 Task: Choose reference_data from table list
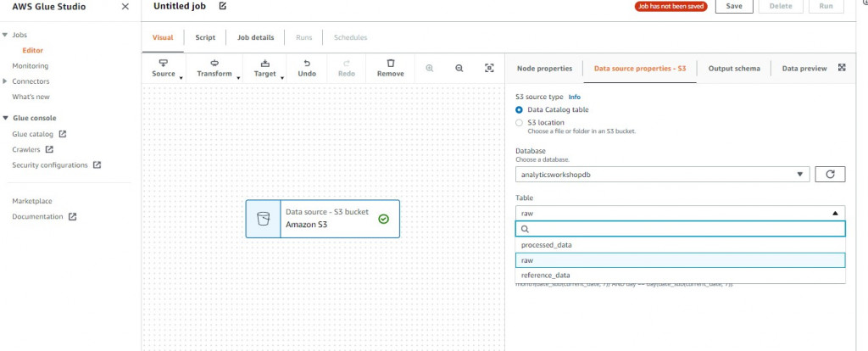[681, 276]
